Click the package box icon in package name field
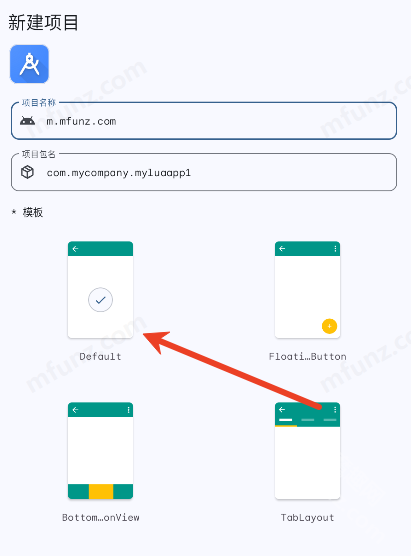 click(x=27, y=172)
